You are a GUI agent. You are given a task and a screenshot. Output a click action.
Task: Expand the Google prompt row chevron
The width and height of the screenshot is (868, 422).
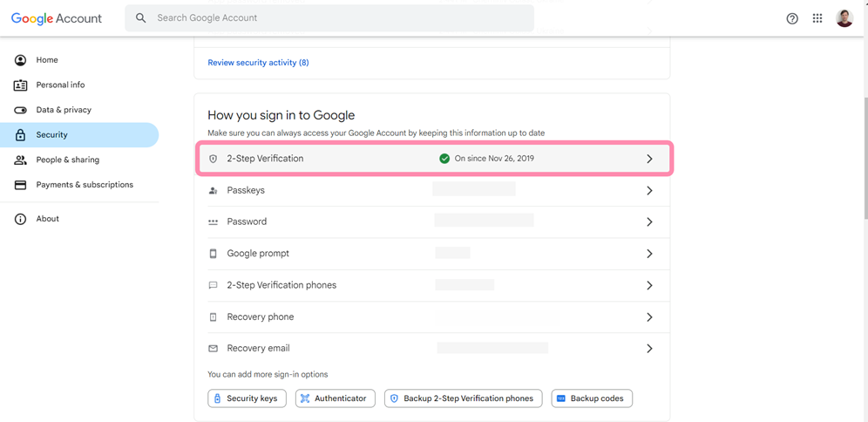[650, 254]
